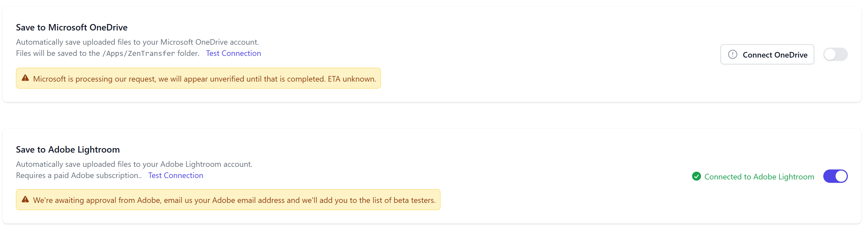The height and width of the screenshot is (230, 868).
Task: Click the 'Files will be saved to the' text
Action: [x=58, y=53]
